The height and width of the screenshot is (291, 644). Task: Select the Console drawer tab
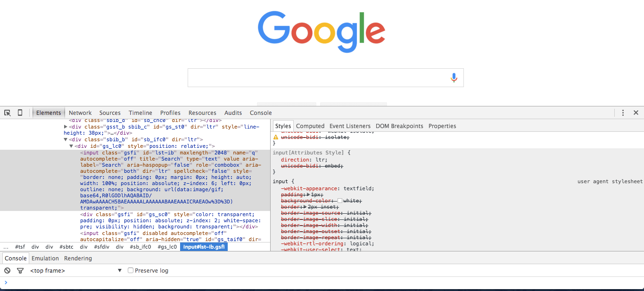coord(16,259)
